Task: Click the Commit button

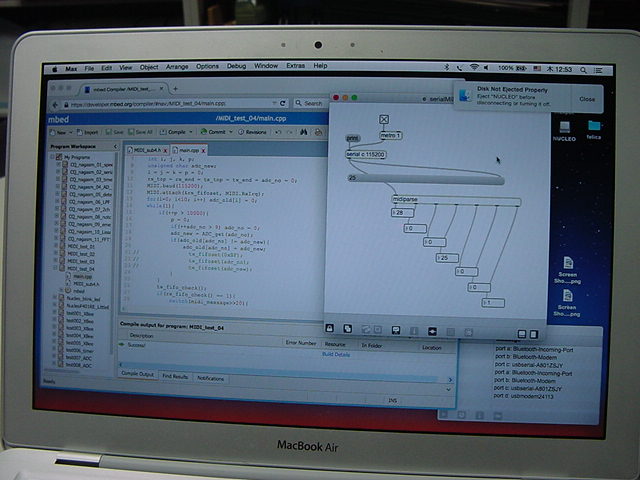Action: tap(213, 132)
